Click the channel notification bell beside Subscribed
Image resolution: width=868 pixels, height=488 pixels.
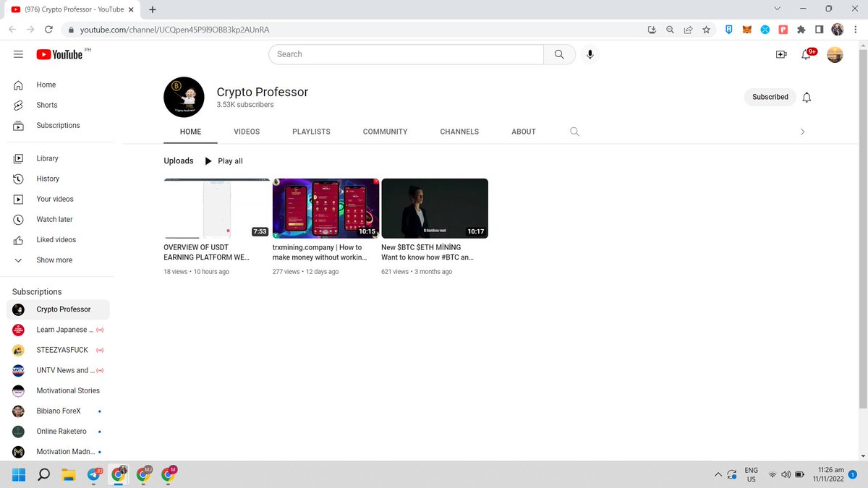tap(807, 97)
